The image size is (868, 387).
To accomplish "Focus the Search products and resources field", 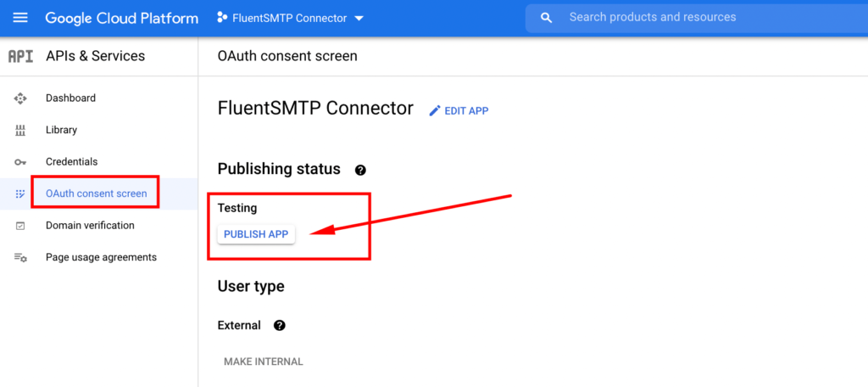I will [x=697, y=18].
